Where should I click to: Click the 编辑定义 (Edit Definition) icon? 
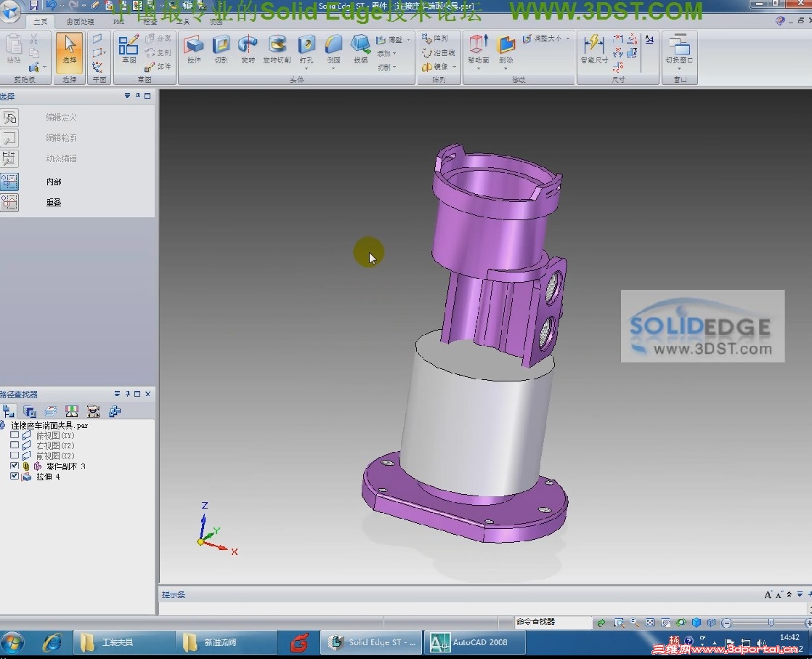click(x=9, y=118)
